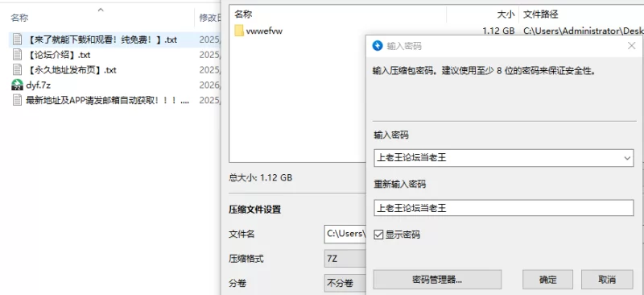
Task: Click the icon of 最新地址及APP请发邮箱自动获取 file
Action: 17,100
